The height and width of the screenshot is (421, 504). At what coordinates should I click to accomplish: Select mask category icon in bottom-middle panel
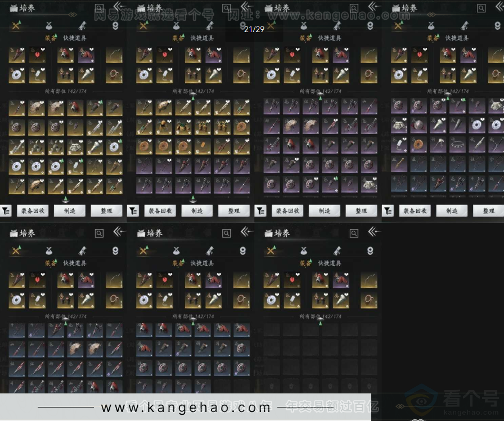[242, 250]
